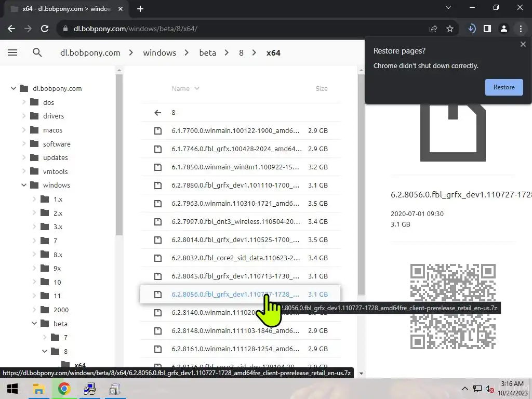Expand the dos folder

(24, 102)
